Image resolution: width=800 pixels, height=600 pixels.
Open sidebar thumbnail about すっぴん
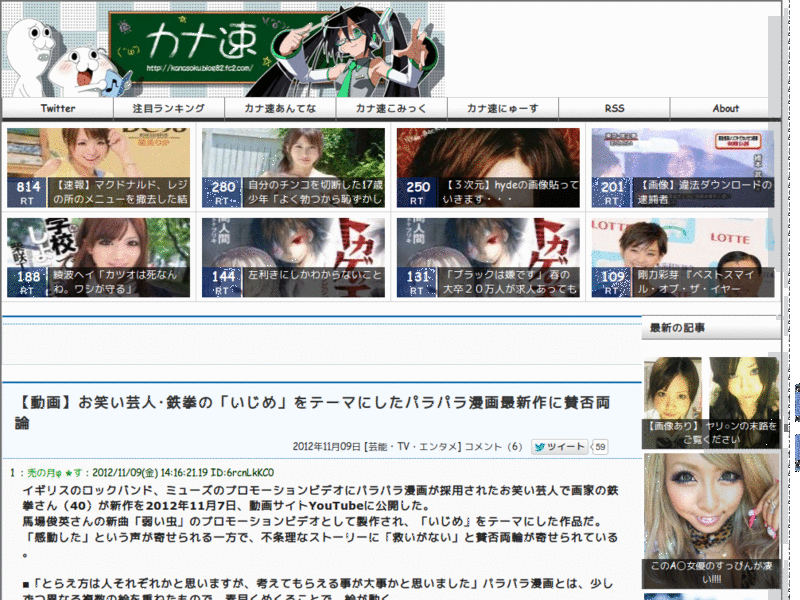(712, 521)
